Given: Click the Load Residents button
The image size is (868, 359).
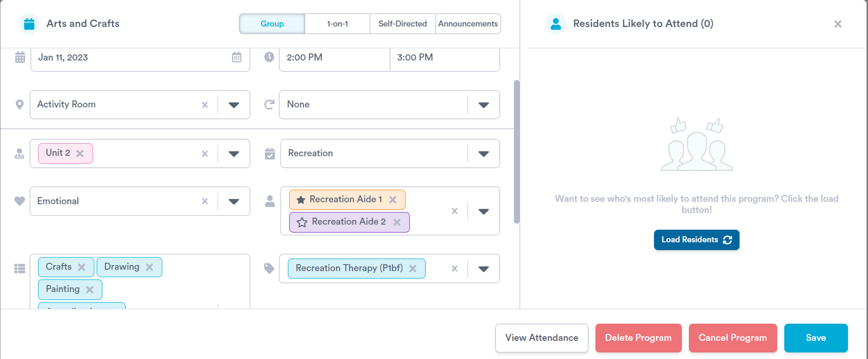Looking at the screenshot, I should point(696,240).
